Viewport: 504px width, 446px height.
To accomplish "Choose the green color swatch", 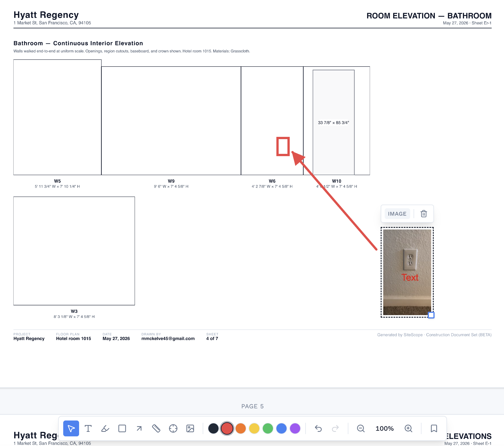I will (x=268, y=428).
